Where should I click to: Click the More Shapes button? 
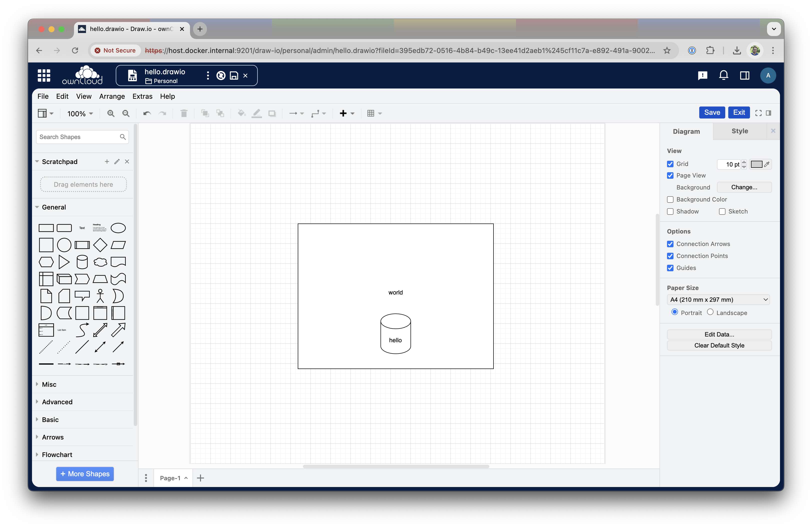click(x=85, y=474)
